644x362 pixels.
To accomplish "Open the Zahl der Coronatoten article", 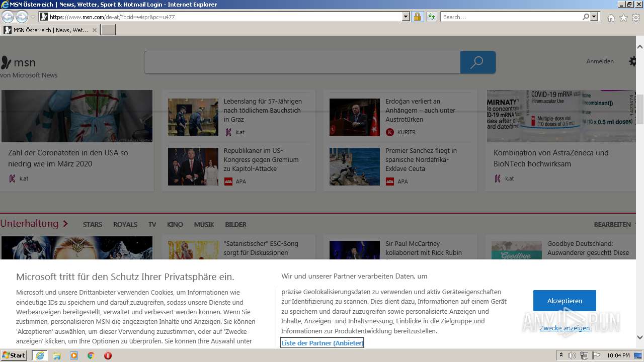I will [x=68, y=158].
